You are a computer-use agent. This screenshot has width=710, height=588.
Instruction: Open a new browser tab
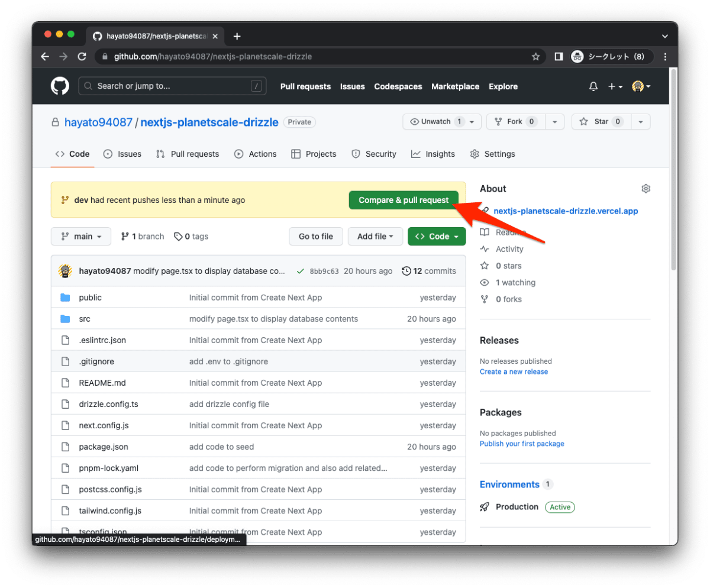click(237, 36)
